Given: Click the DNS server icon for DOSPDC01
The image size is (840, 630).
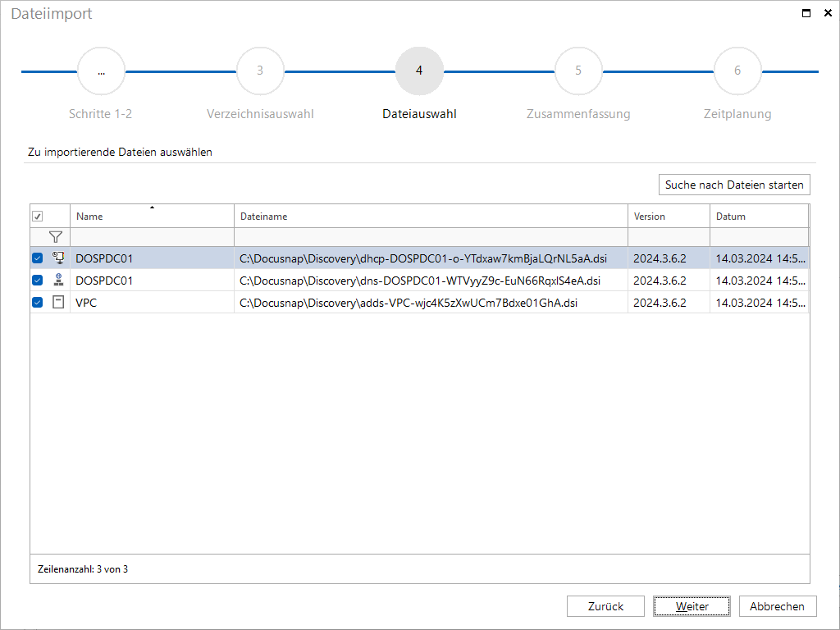Looking at the screenshot, I should tap(58, 280).
